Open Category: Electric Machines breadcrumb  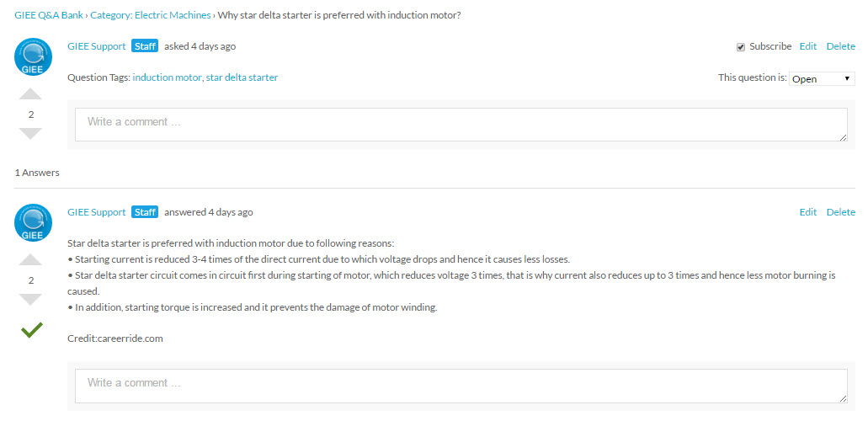[151, 15]
